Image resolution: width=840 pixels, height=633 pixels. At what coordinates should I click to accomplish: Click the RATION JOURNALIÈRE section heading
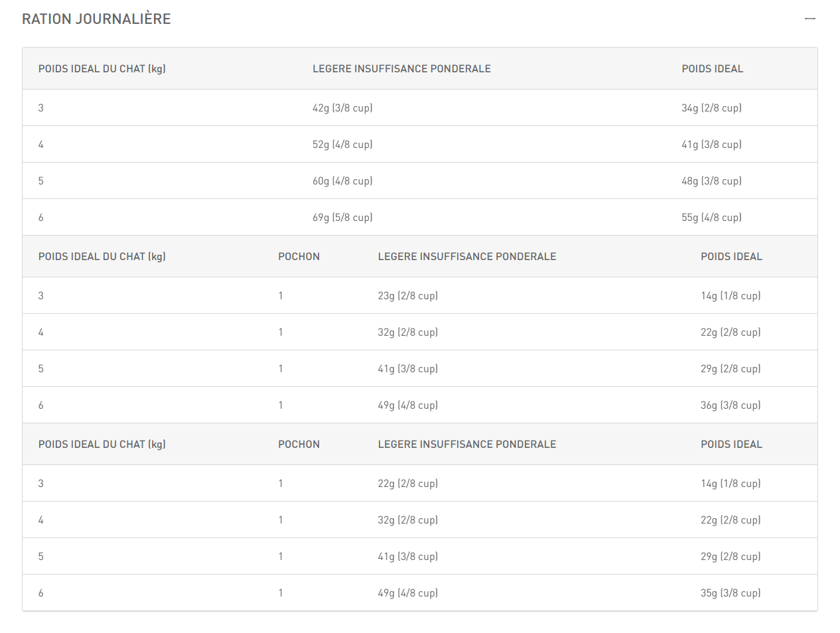(x=96, y=19)
